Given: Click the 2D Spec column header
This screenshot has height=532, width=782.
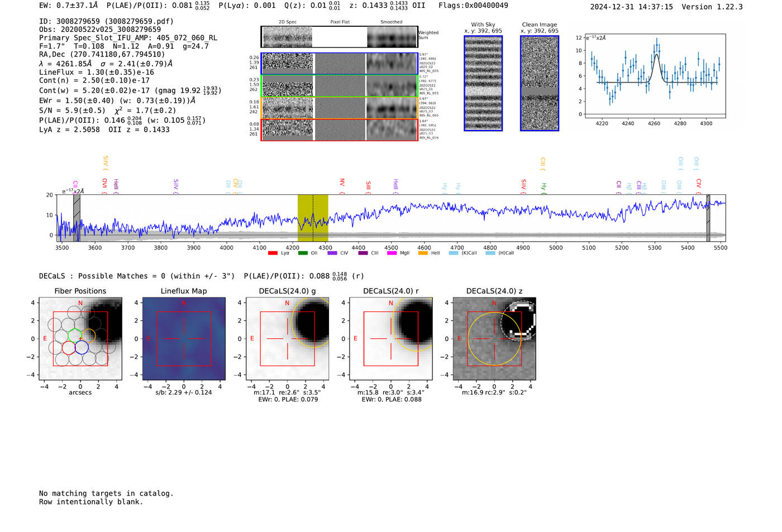Looking at the screenshot, I should [288, 22].
